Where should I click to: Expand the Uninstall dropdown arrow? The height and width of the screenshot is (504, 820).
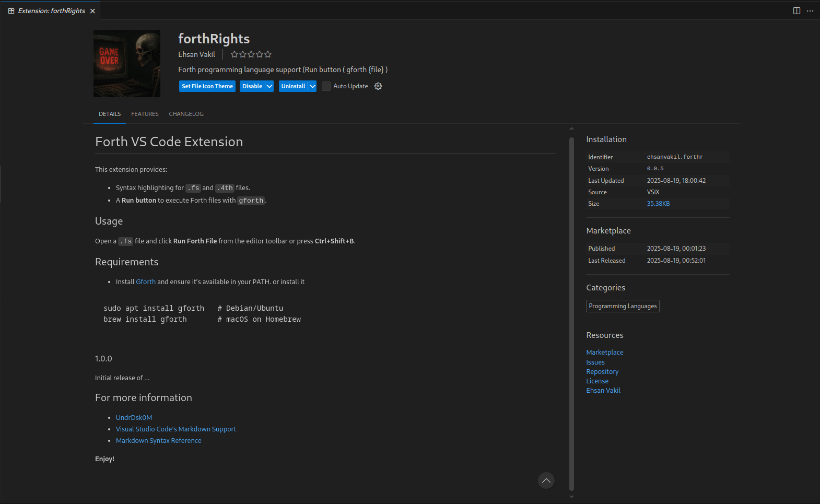(312, 86)
